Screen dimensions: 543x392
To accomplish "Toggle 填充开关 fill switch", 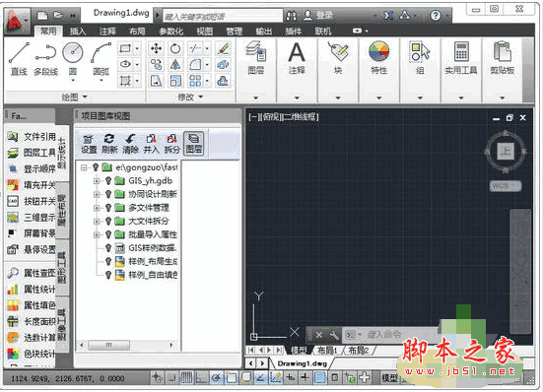I will coord(32,185).
